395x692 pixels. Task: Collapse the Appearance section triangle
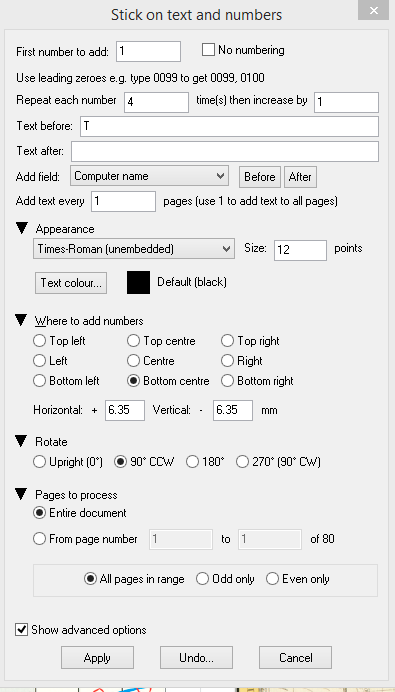coord(21,228)
